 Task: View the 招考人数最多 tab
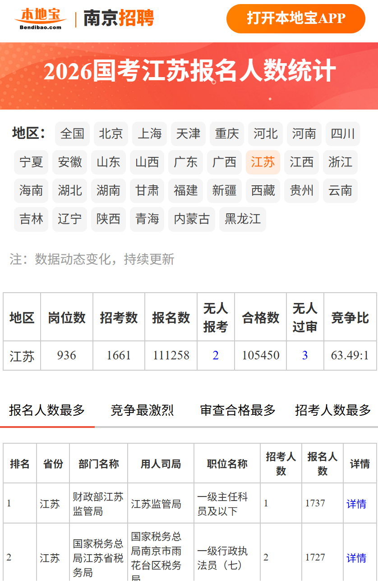(333, 410)
